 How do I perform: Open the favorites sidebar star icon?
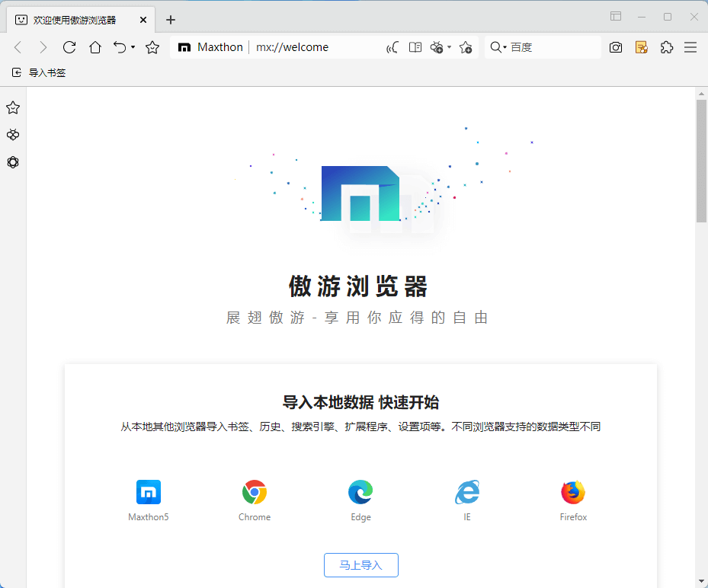click(x=13, y=107)
